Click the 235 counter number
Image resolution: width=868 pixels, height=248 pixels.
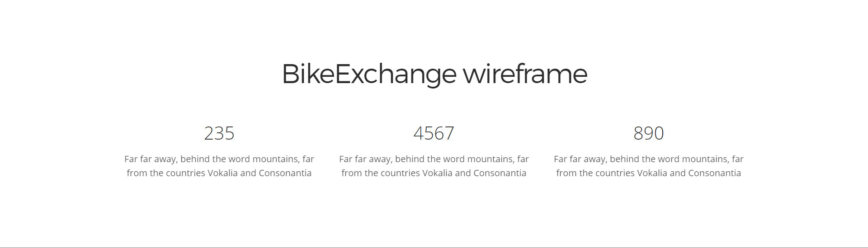pyautogui.click(x=219, y=133)
